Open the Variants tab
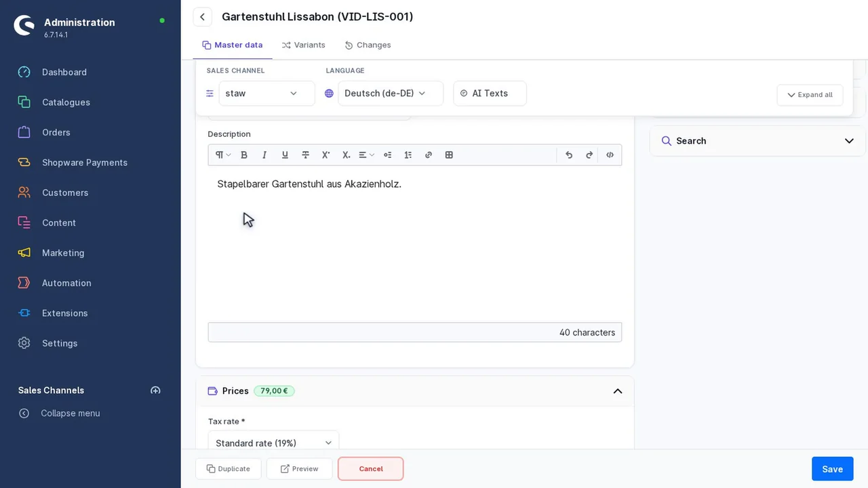Image resolution: width=868 pixels, height=488 pixels. click(304, 45)
